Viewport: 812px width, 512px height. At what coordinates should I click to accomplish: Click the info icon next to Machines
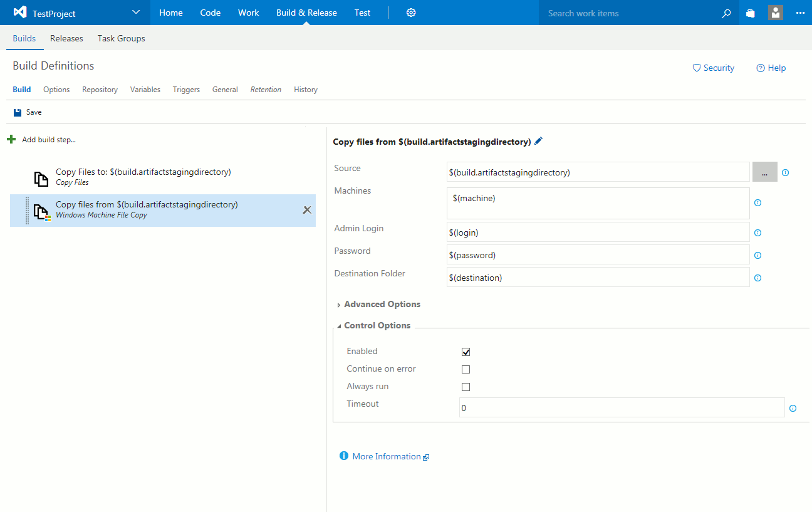click(x=757, y=203)
